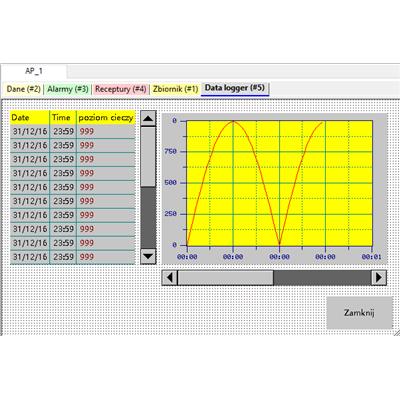Click the 500 label on the chart axis
The width and height of the screenshot is (400, 400).
coord(170,183)
